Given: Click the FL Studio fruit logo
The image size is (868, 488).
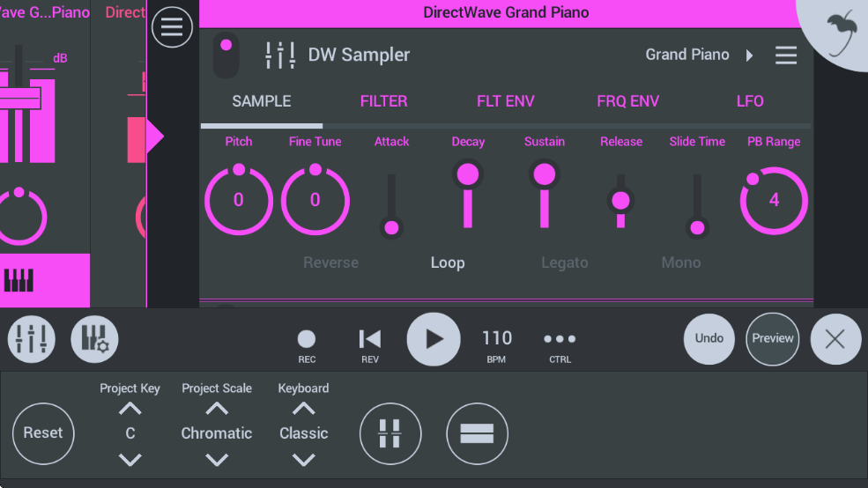Looking at the screenshot, I should coord(841,33).
